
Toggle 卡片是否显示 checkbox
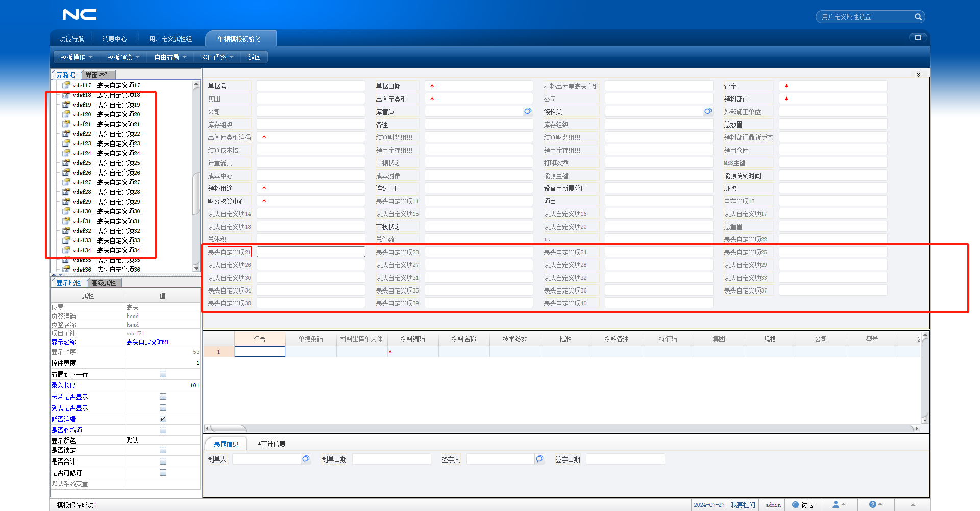coord(163,397)
